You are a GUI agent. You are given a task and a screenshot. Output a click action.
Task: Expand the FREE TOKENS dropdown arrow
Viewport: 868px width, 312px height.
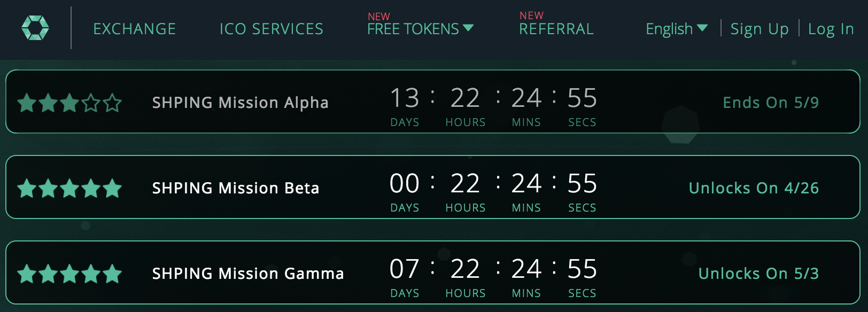point(468,28)
